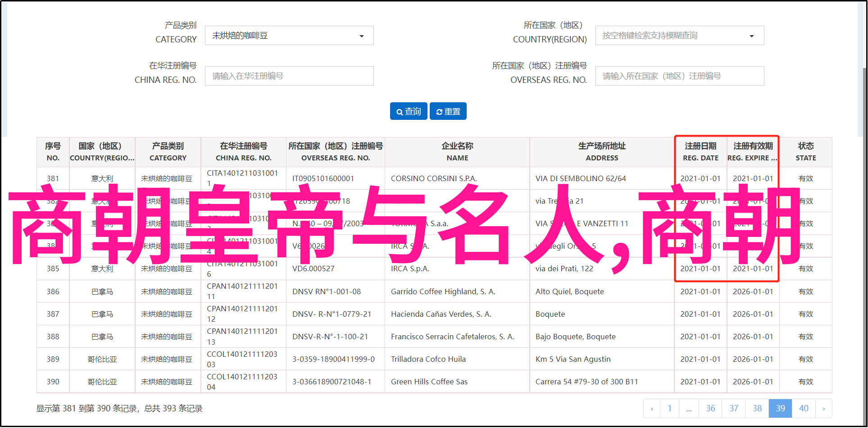
Task: Click the 国家（地区）COUNTRY column header
Action: [x=102, y=152]
